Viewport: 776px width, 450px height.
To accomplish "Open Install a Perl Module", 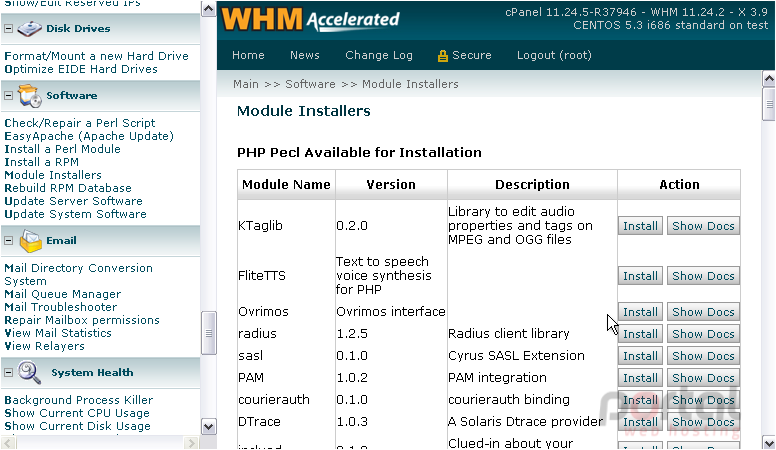I will pos(62,149).
